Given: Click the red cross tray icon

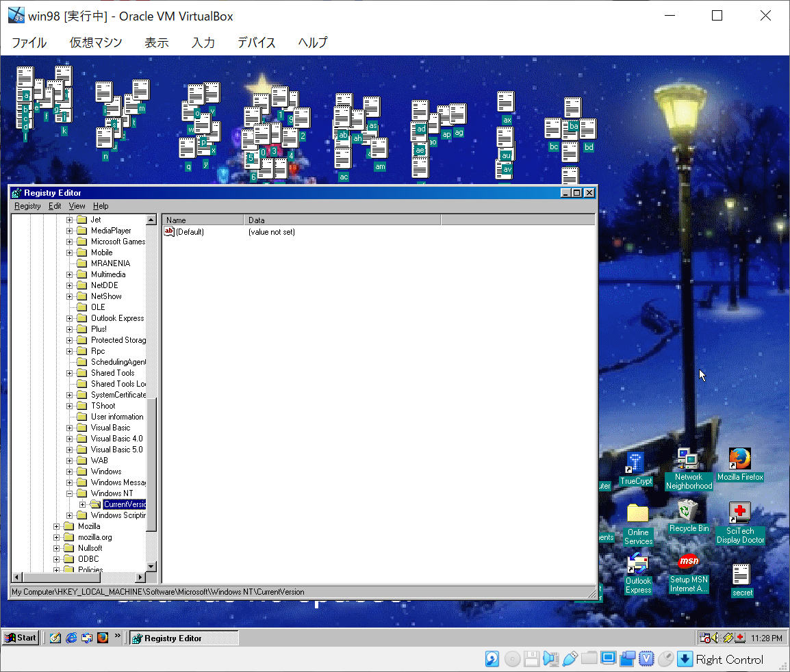Looking at the screenshot, I should 740,638.
